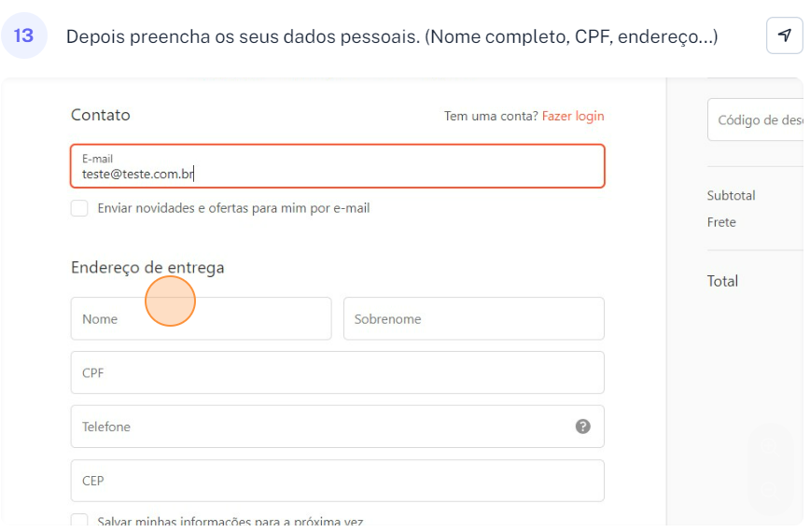Click the Contato section heading
This screenshot has height=532, width=810.
click(x=101, y=115)
